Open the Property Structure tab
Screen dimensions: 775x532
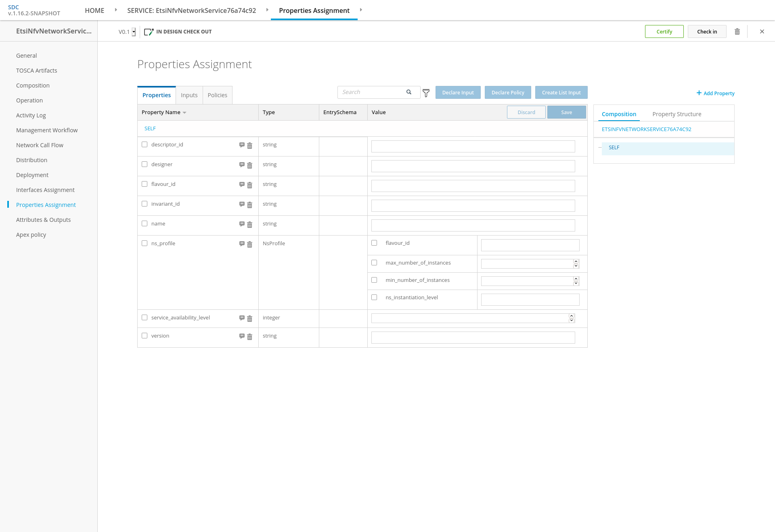(677, 114)
